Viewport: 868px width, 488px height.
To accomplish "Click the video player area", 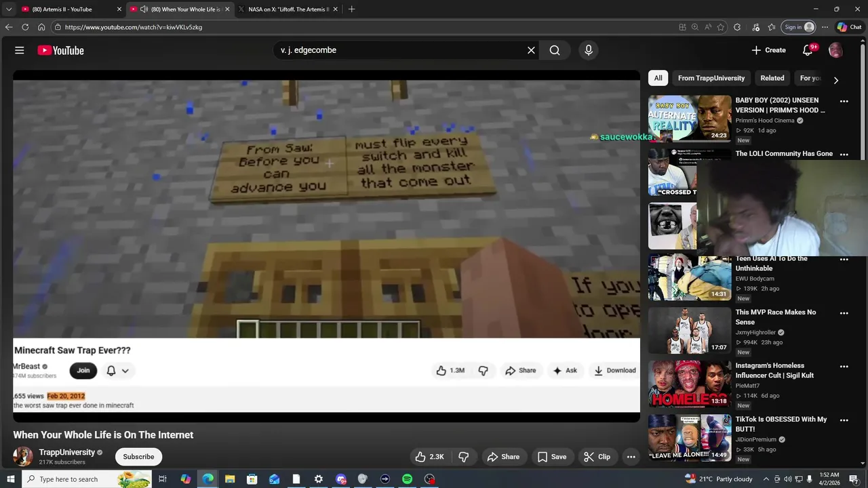I will [x=326, y=246].
